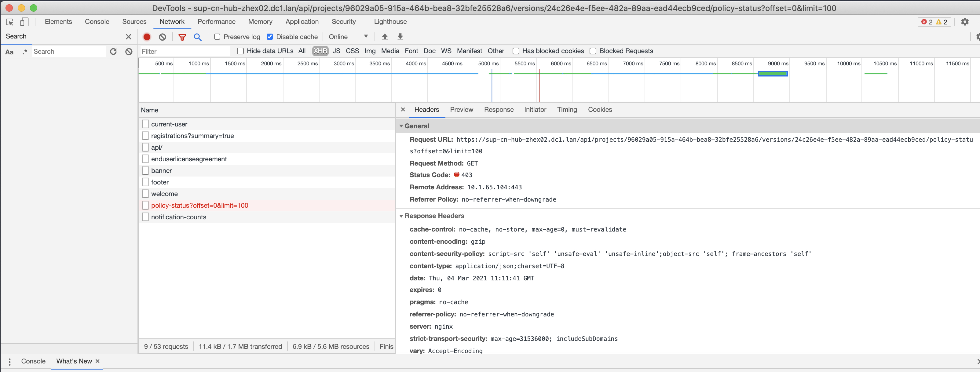
Task: Open the Response tab for the request
Action: tap(498, 110)
